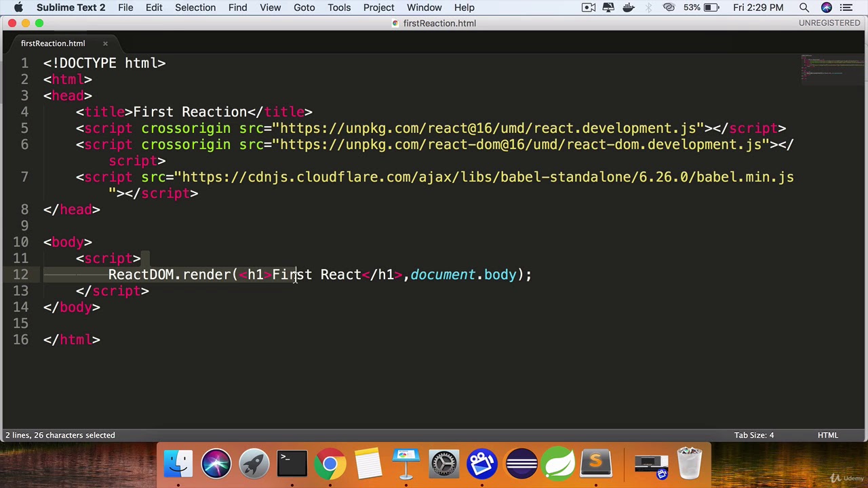Open Launchpad rocket icon in dock
Viewport: 868px width, 488px height.
coord(254,464)
